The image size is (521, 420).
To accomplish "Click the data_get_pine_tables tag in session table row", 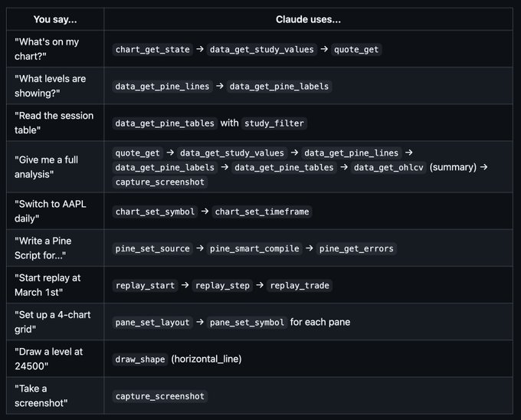I will pos(165,123).
